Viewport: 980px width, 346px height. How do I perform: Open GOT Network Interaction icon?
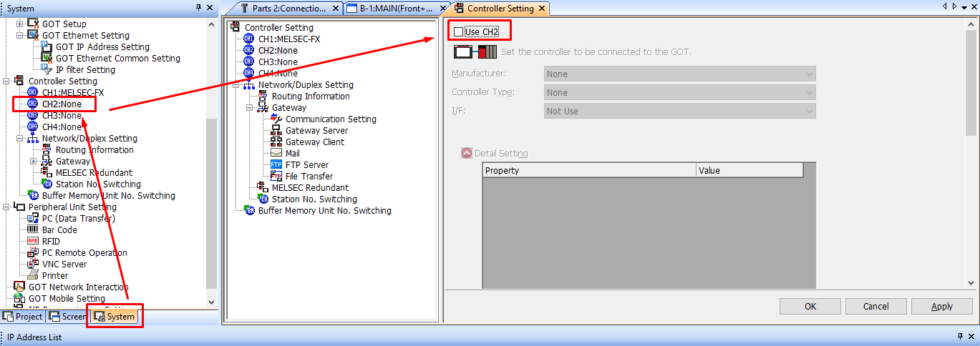tap(19, 287)
